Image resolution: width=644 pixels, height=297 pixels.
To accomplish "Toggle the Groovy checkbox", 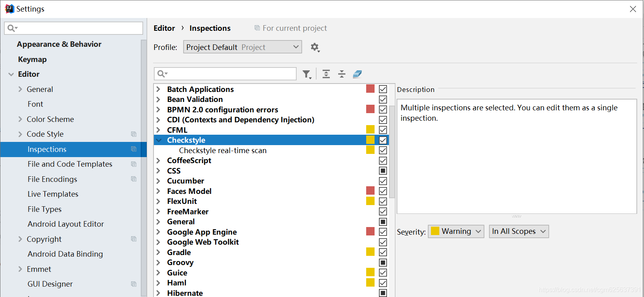I will pos(383,263).
